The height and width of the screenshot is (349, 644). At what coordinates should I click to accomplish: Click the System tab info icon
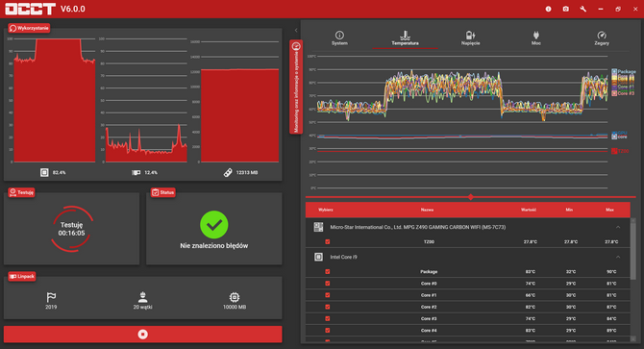coord(339,35)
